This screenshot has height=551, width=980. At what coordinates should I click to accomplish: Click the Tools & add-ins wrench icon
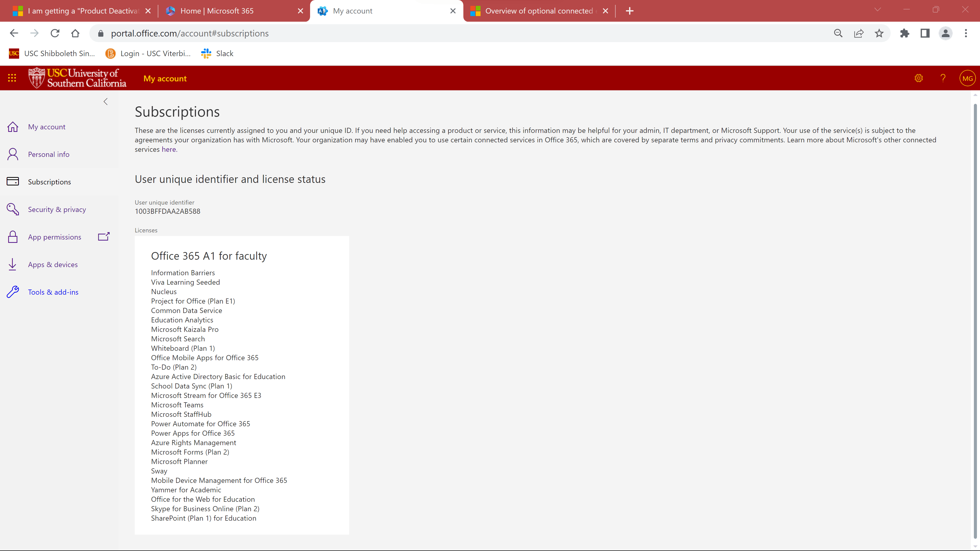pos(13,292)
